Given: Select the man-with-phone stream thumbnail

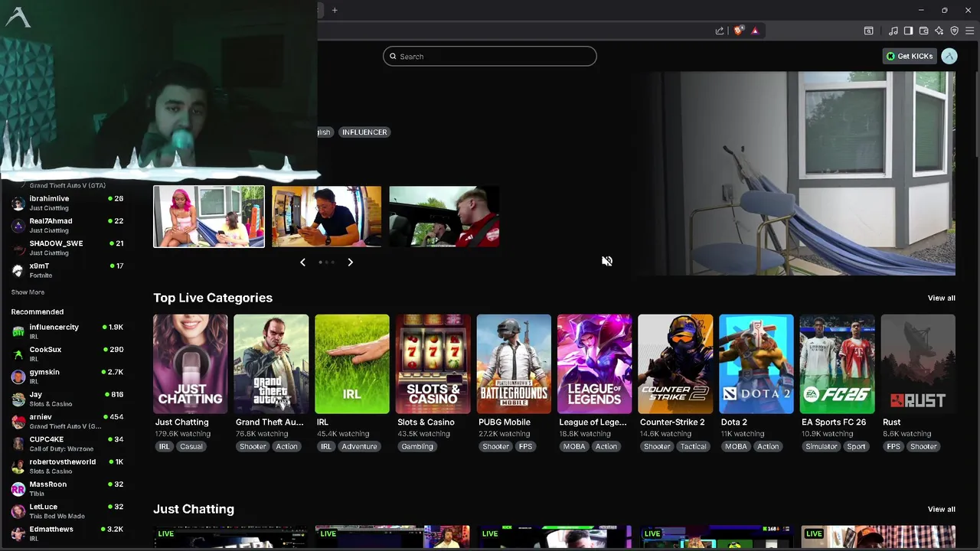Looking at the screenshot, I should (x=326, y=217).
